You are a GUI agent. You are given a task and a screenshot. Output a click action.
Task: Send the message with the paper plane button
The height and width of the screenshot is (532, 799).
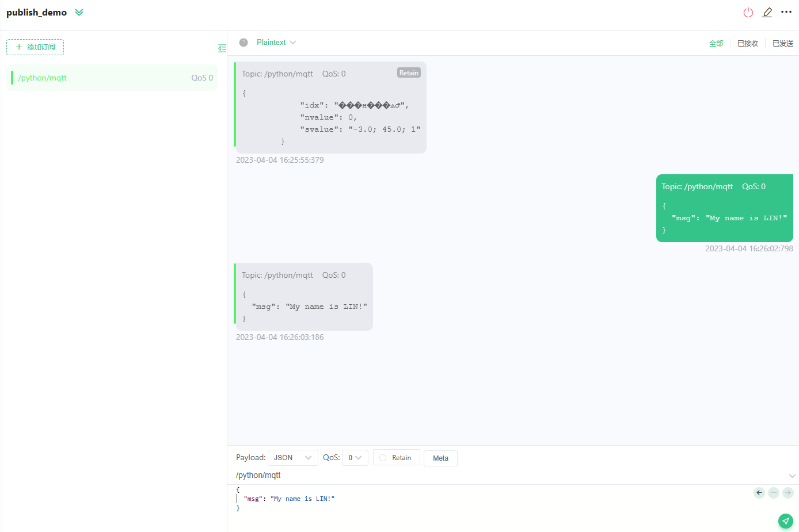coord(786,521)
